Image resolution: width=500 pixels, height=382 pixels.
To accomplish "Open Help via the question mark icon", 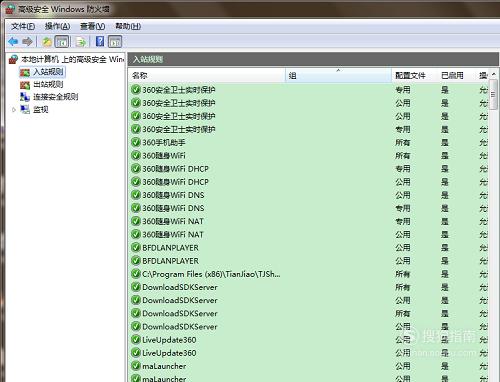I will tap(100, 41).
